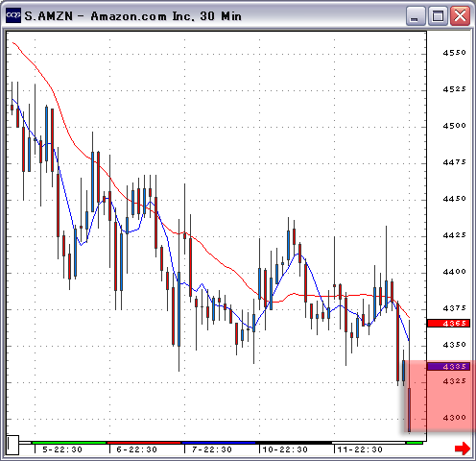This screenshot has width=476, height=461.
Task: Click the 4550 price axis label
Action: (454, 53)
